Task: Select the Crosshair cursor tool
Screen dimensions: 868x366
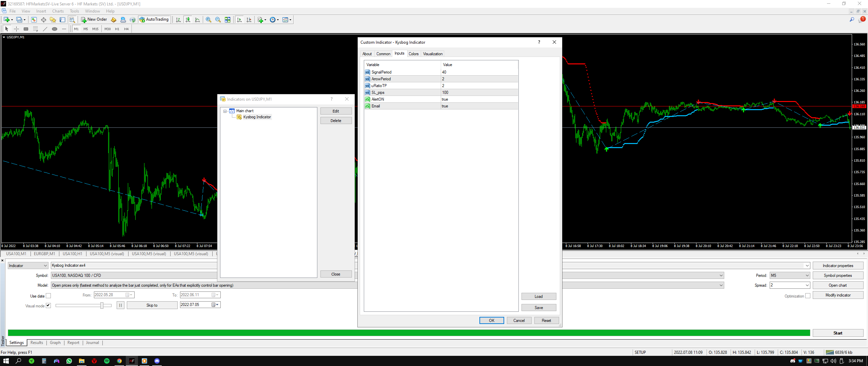Action: point(16,29)
